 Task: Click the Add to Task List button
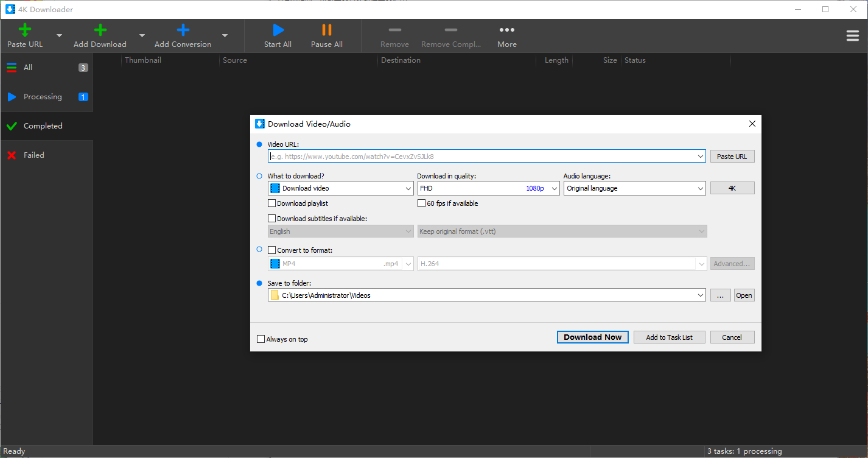pos(669,337)
